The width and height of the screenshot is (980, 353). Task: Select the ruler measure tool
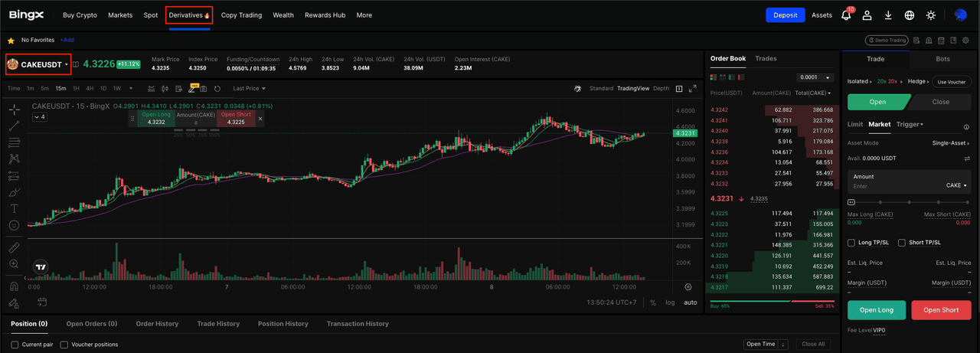[x=14, y=248]
